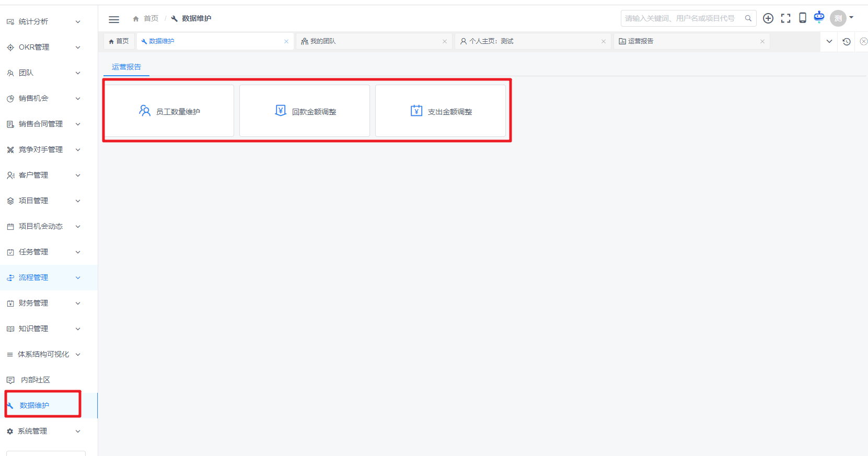Open the user avatar dropdown caret
The image size is (868, 456).
(x=851, y=18)
